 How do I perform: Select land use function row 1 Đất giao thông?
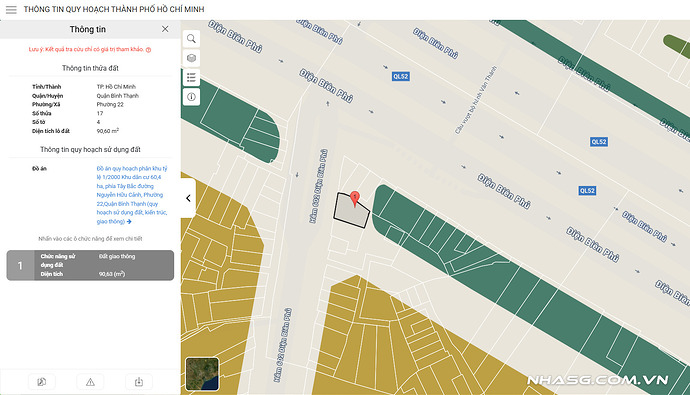click(x=90, y=265)
